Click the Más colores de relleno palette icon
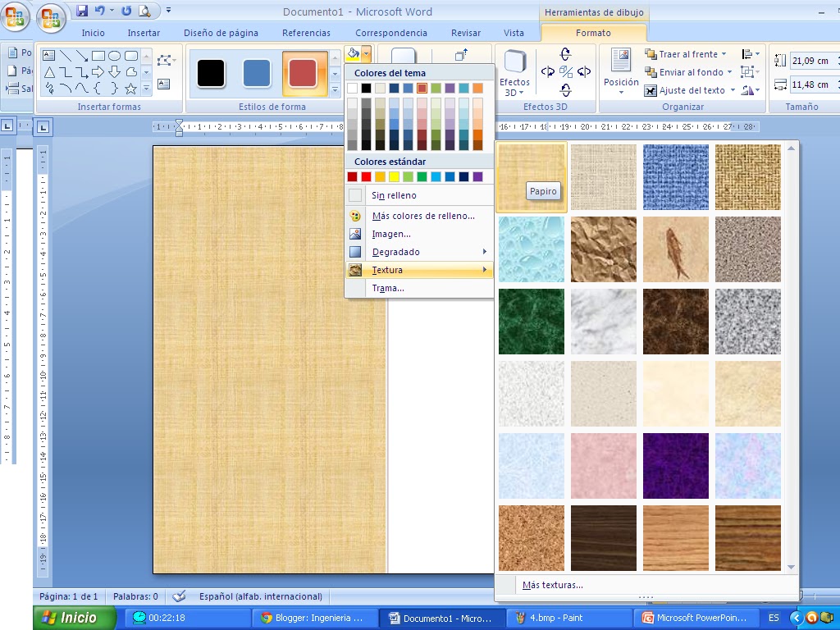840x630 pixels. [354, 216]
